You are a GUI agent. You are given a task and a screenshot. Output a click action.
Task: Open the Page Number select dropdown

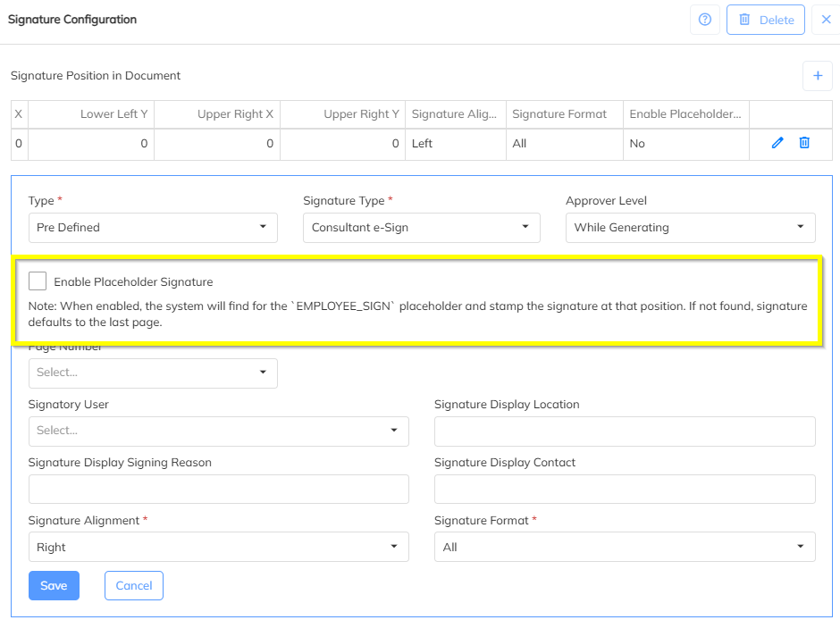(153, 373)
